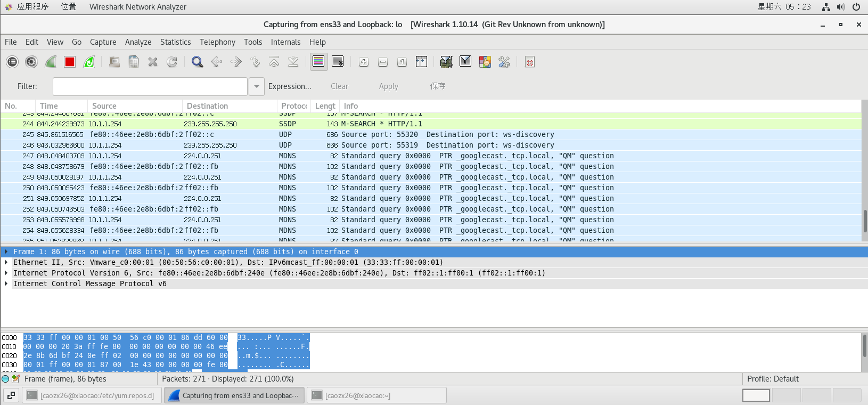This screenshot has width=868, height=405.
Task: Zoom in toolbar icon
Action: [364, 62]
